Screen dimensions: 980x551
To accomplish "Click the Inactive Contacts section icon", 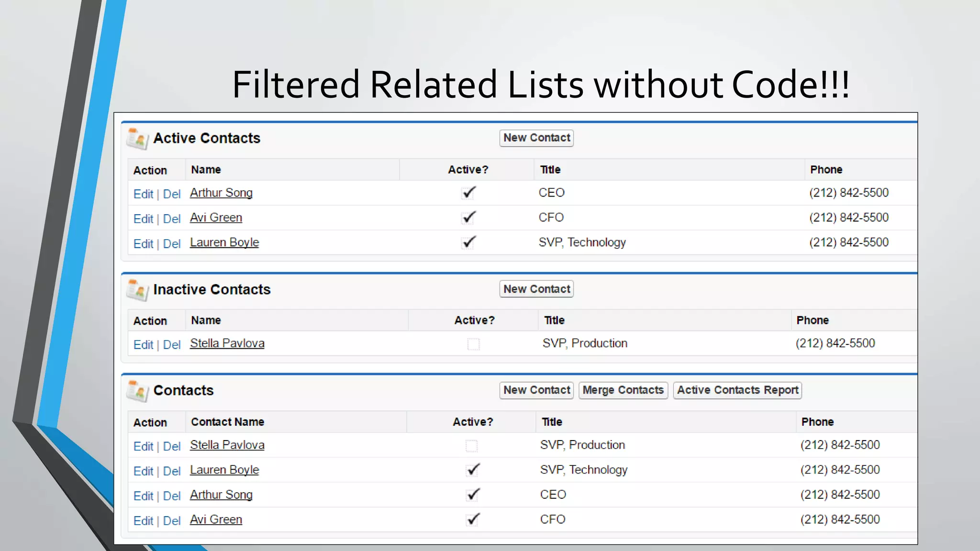I will [x=138, y=290].
